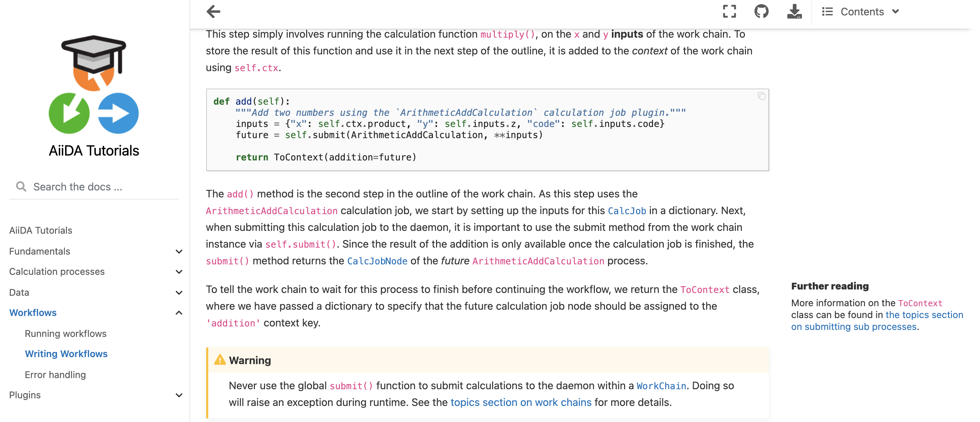Expand the Fundamentals section
The width and height of the screenshot is (980, 422).
coord(179,251)
